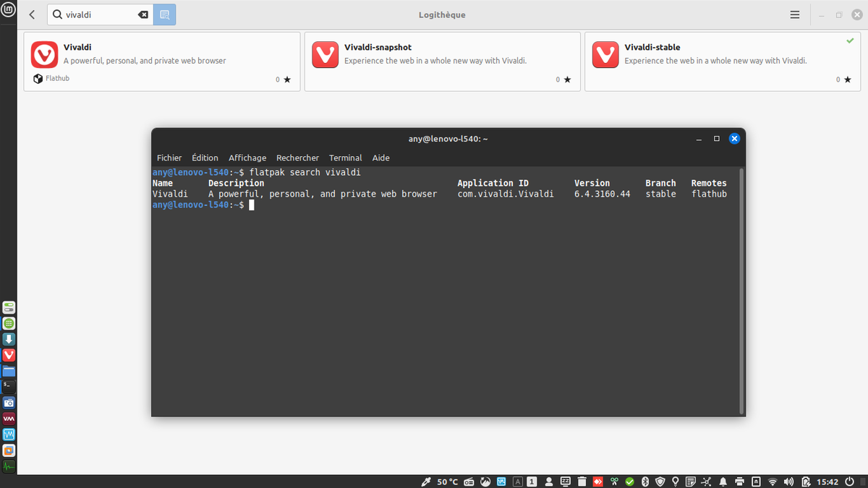The height and width of the screenshot is (488, 868).
Task: Click the radio tray icon
Action: pos(469,481)
